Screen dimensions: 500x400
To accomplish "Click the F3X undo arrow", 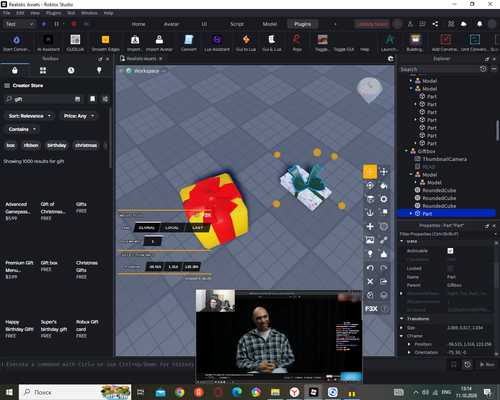I will click(370, 268).
